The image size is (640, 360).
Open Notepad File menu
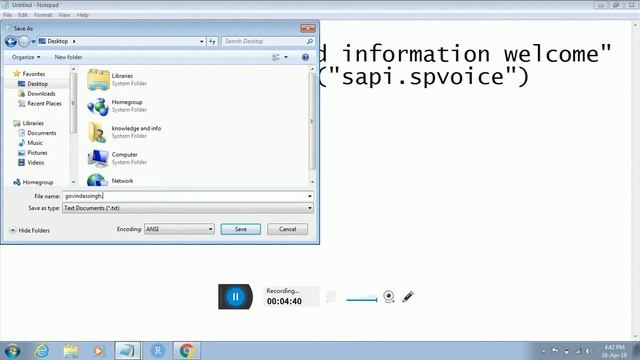7,15
